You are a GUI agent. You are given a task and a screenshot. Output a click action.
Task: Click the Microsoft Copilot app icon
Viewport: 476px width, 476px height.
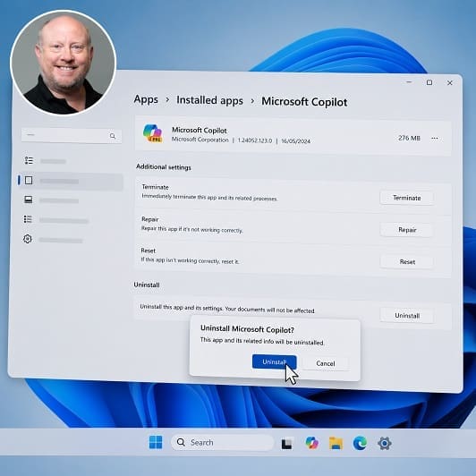tap(153, 133)
